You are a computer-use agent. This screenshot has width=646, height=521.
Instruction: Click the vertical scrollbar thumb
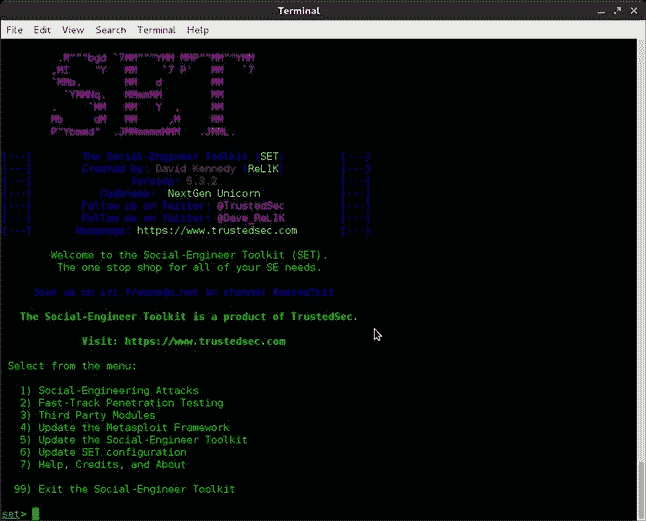(x=641, y=490)
